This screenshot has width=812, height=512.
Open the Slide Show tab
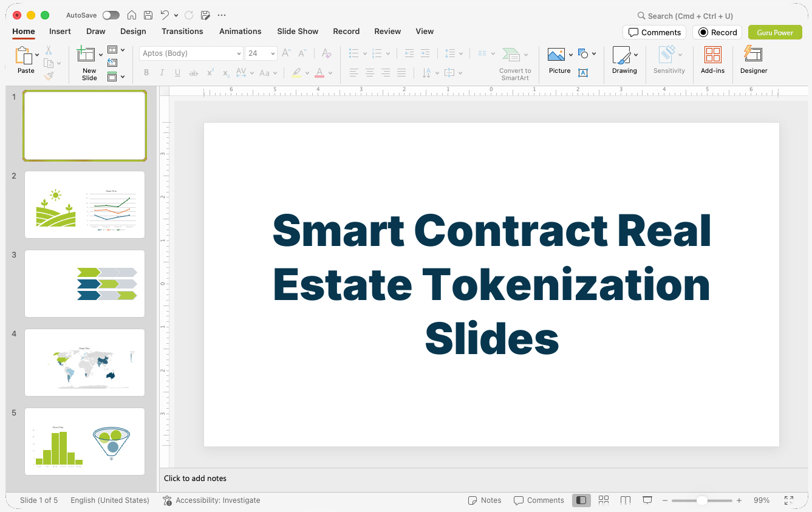point(298,31)
